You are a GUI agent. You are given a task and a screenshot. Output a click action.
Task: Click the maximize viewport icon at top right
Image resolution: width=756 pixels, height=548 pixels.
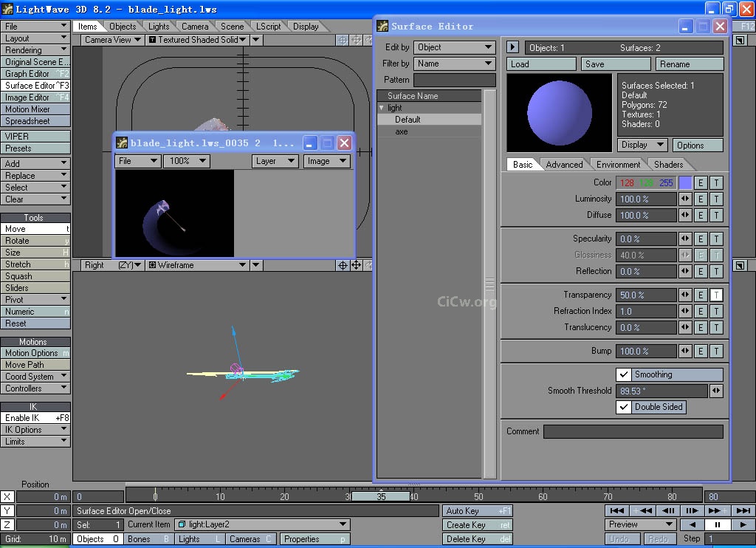740,41
